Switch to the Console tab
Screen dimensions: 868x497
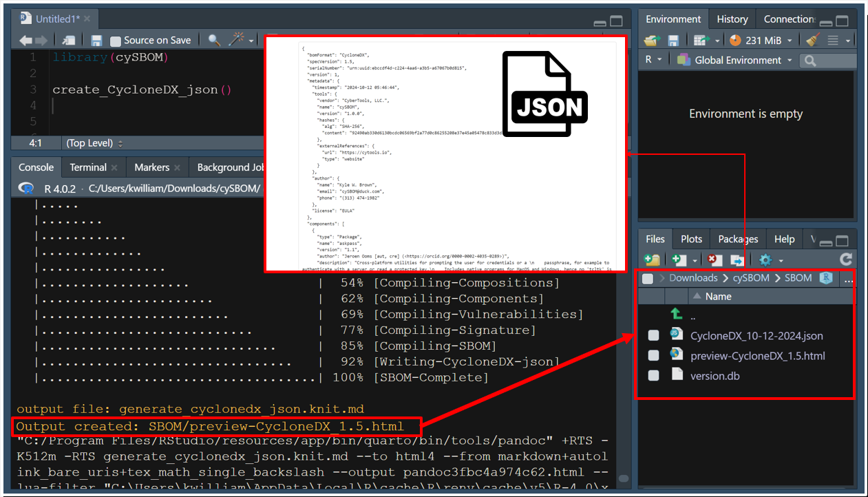coord(36,167)
